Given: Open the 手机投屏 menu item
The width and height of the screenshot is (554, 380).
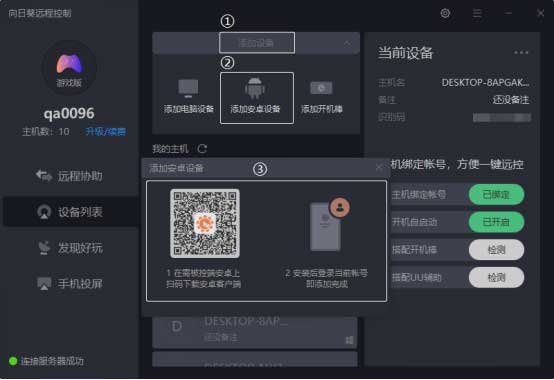Looking at the screenshot, I should pos(69,284).
